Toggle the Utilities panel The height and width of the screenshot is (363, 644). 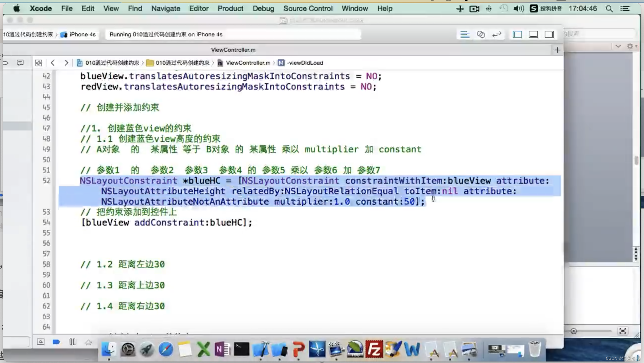[x=549, y=34]
